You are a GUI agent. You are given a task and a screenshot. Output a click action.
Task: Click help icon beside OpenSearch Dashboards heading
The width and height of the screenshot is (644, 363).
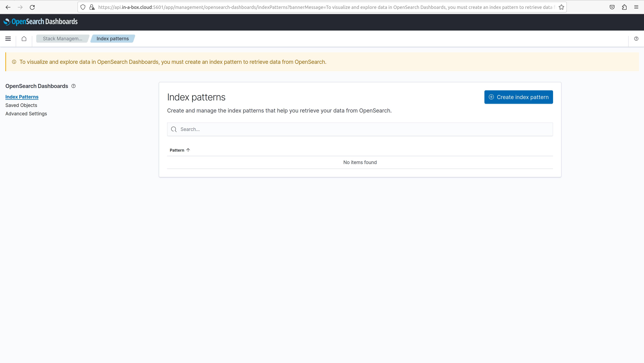73,86
